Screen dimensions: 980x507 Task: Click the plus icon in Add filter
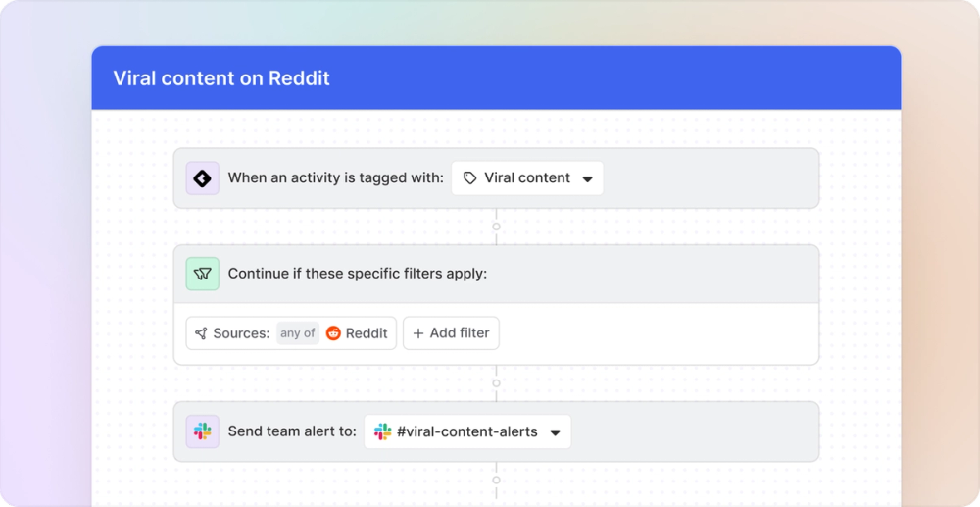pos(418,333)
